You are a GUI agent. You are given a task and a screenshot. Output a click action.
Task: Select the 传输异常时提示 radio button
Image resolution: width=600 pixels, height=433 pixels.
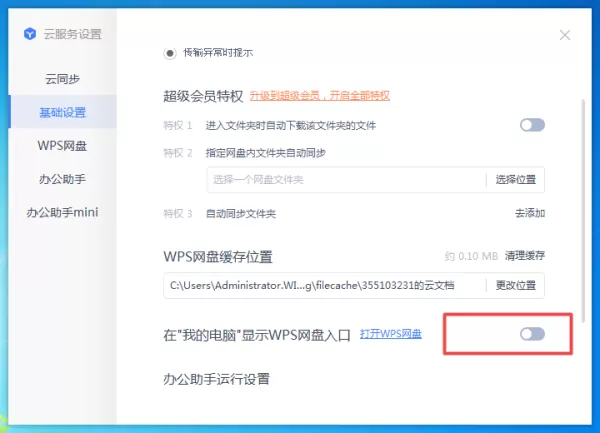pos(170,53)
